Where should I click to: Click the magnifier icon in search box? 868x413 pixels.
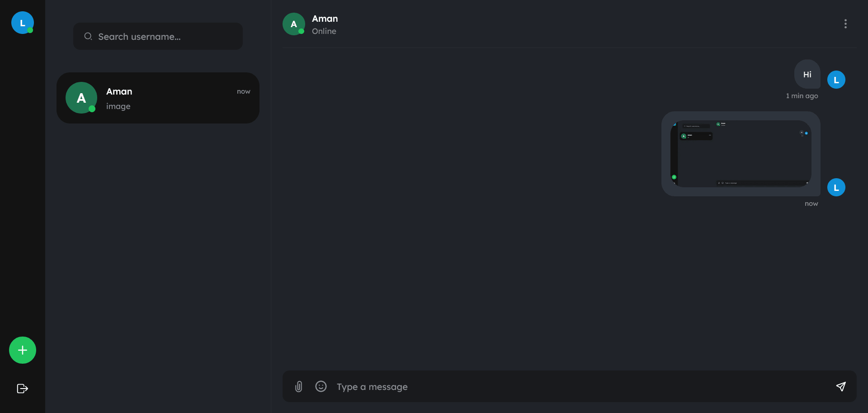coord(88,36)
